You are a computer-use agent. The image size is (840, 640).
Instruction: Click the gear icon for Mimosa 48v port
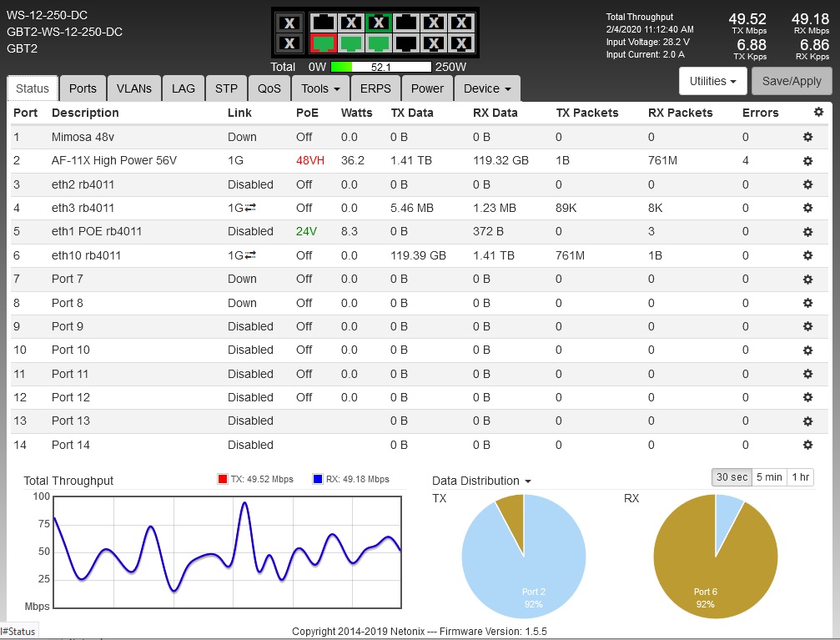(x=807, y=137)
